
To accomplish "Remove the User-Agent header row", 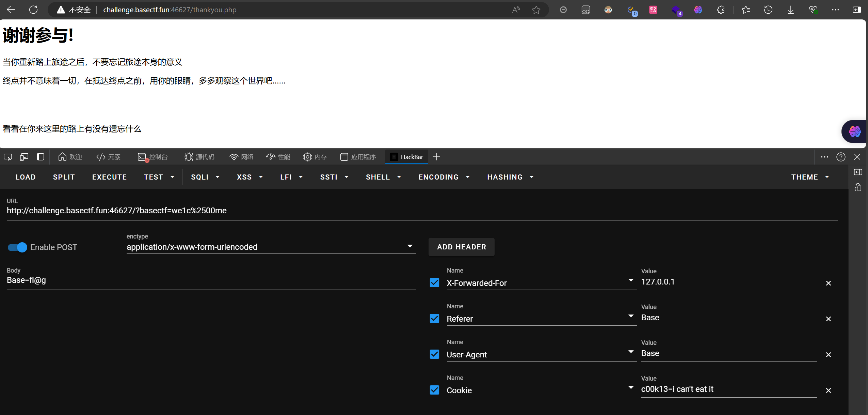I will pyautogui.click(x=829, y=355).
